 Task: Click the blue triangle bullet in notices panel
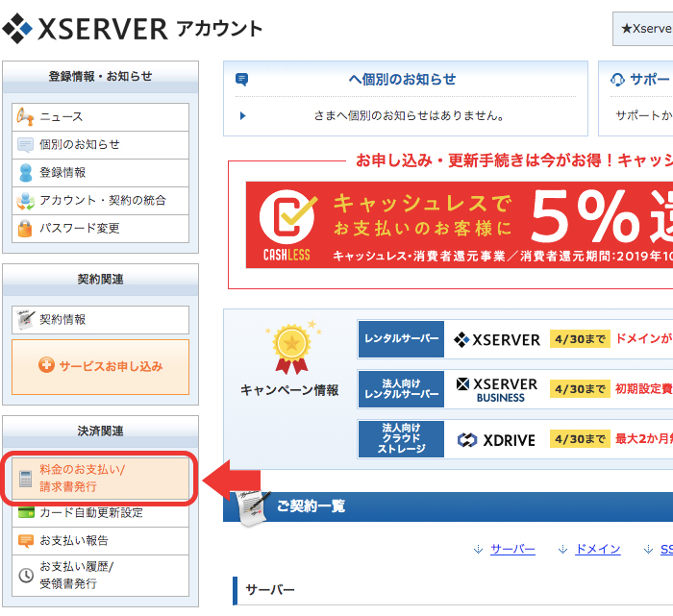pos(242,116)
